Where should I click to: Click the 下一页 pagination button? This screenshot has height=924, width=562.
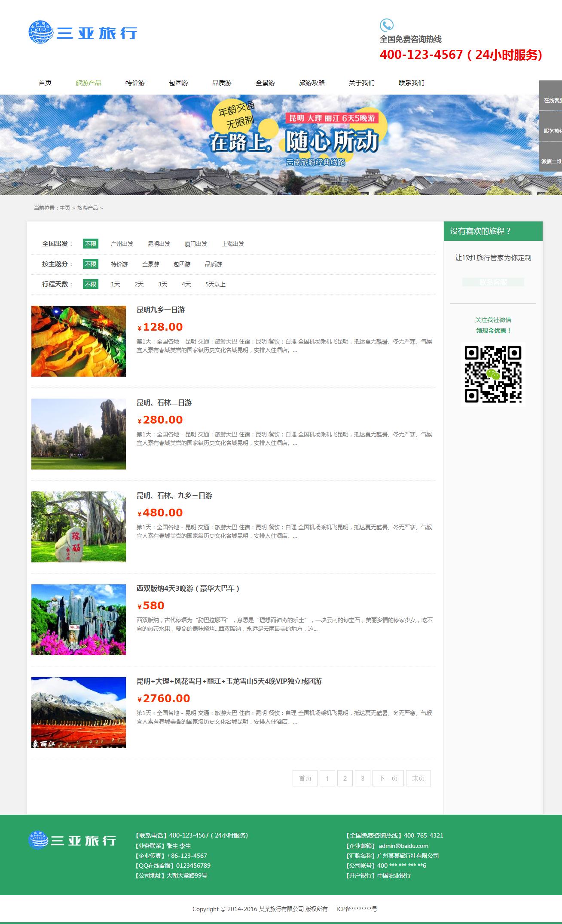pos(388,778)
